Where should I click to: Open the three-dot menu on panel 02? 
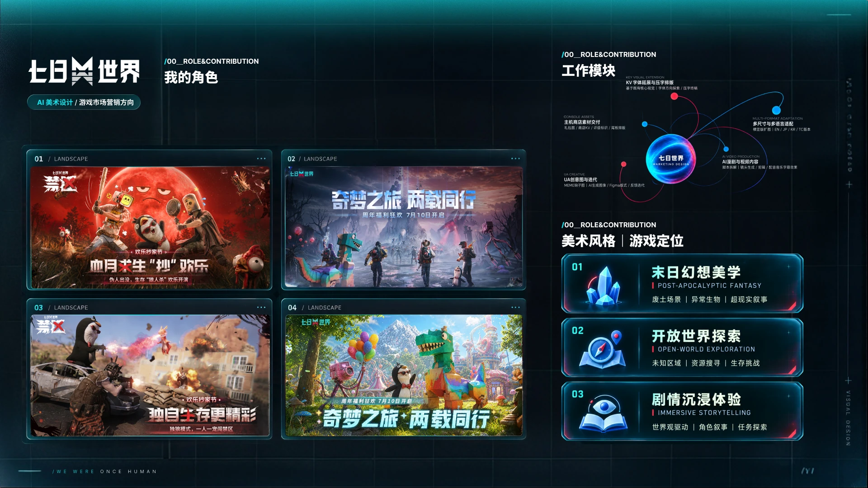click(x=515, y=159)
